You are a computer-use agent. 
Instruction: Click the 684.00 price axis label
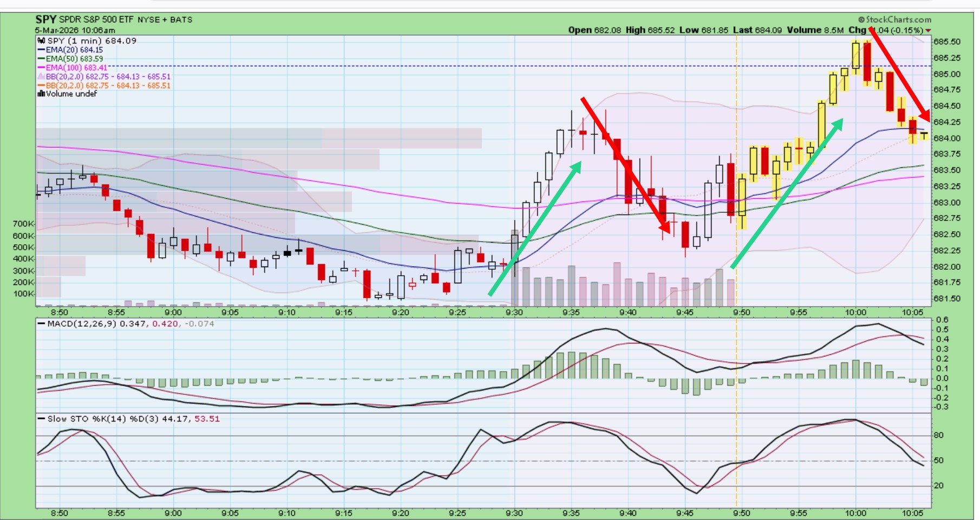(948, 138)
